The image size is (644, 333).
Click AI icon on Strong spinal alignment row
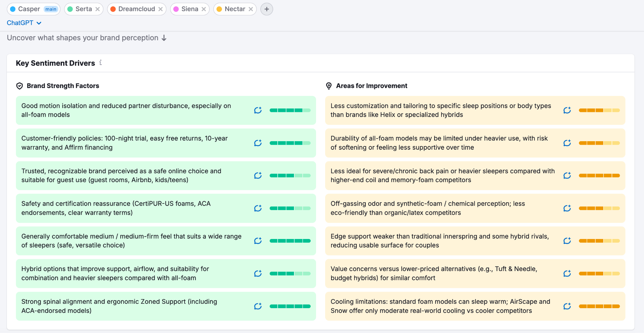pos(258,306)
